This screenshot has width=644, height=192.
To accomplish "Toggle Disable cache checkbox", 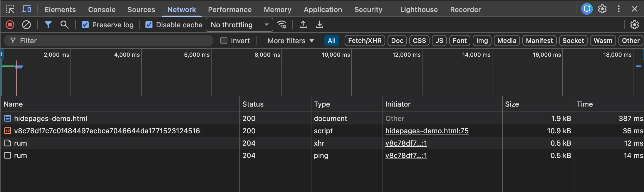I will pyautogui.click(x=149, y=25).
